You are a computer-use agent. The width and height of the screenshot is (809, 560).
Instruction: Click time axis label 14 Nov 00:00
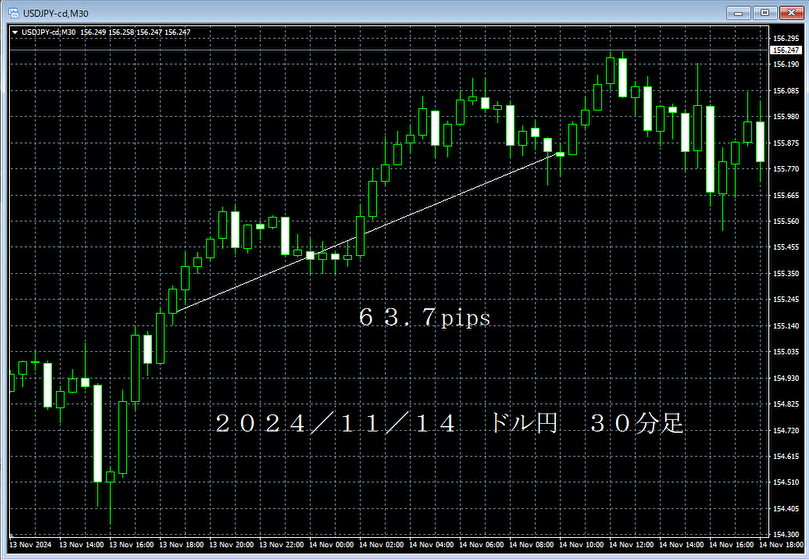point(332,545)
